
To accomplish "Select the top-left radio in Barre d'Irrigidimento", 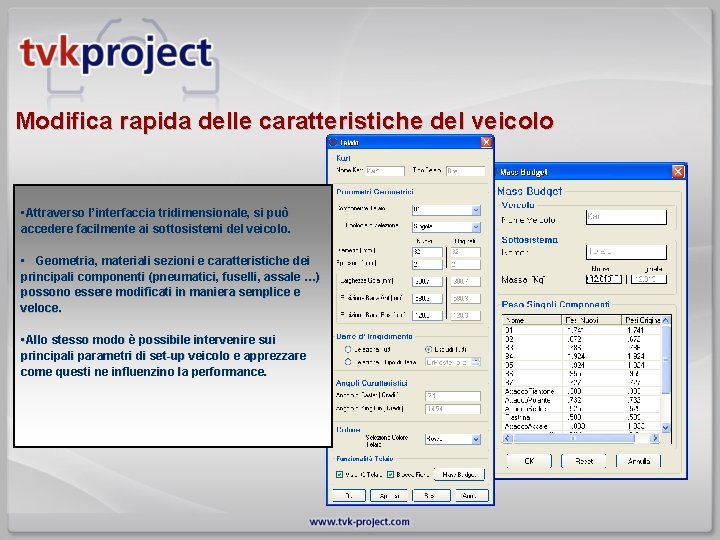I will (x=348, y=349).
